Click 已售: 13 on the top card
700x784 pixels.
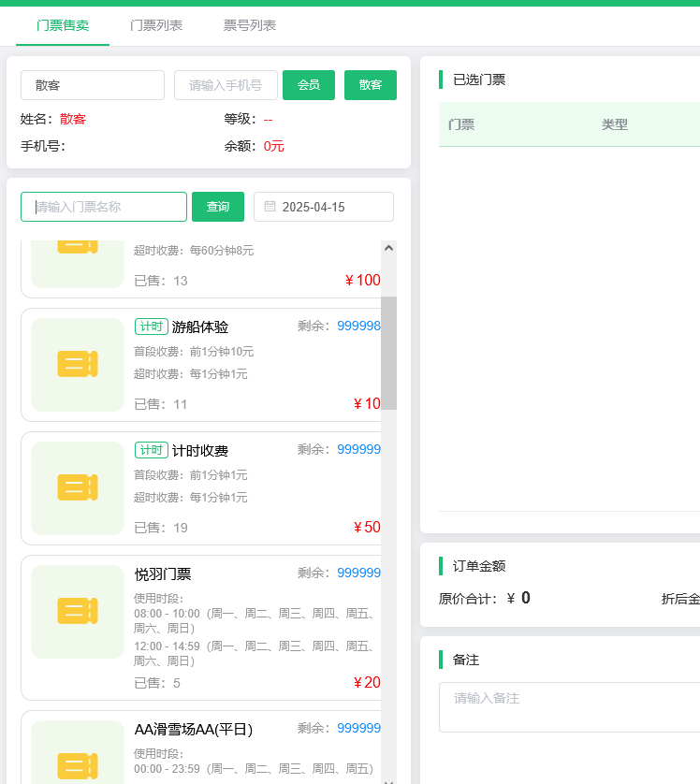pyautogui.click(x=161, y=281)
